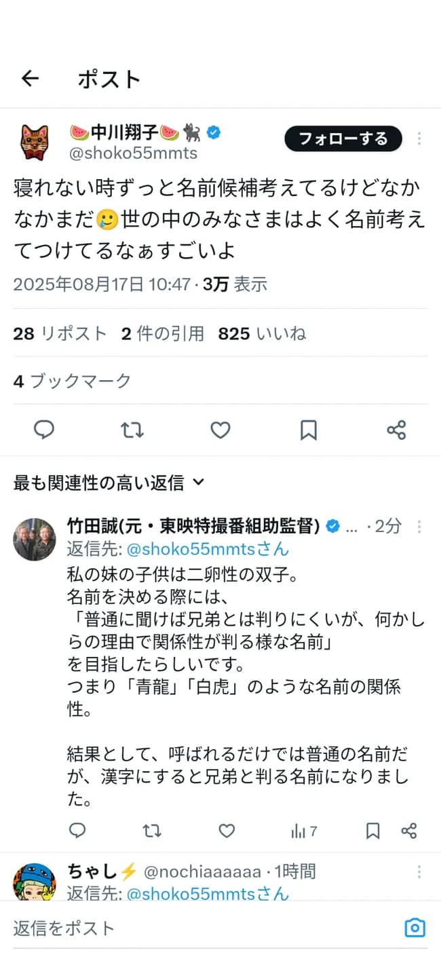Like 竹田誠's reply with the heart icon

coord(226,831)
